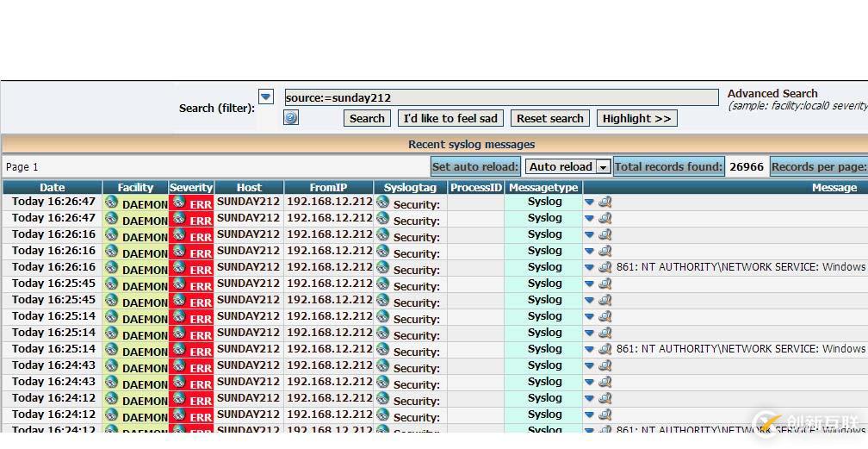Screen dimensions: 868x449
Task: Click the 26966 records count value
Action: click(747, 167)
